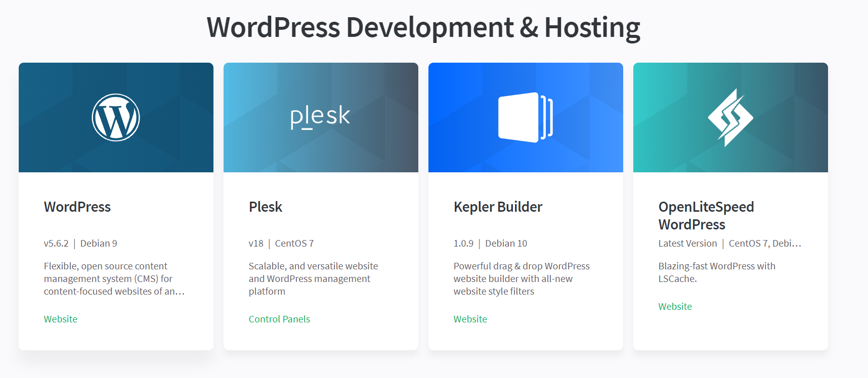
Task: Click the OpenLiteSpeed lightning logo icon
Action: point(730,118)
